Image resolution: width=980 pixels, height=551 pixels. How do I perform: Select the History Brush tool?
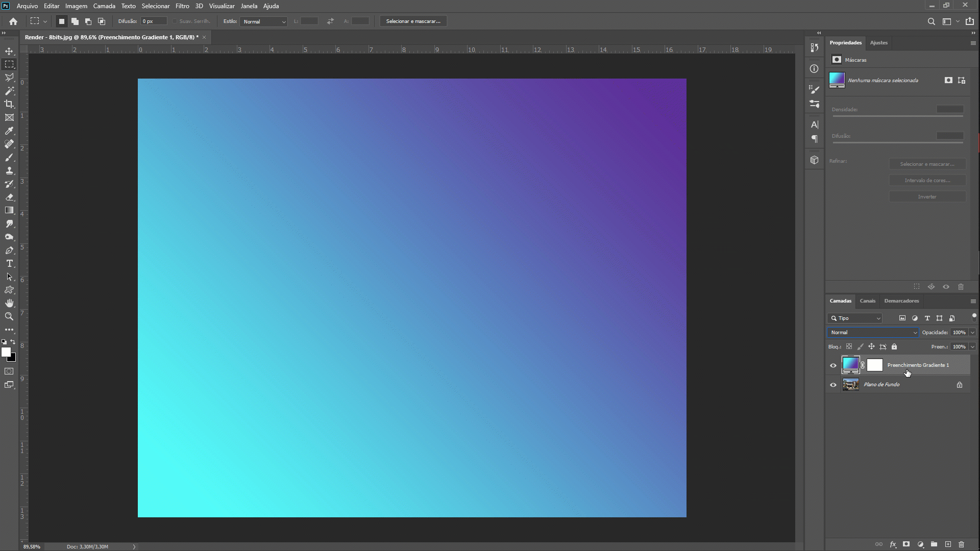pyautogui.click(x=9, y=184)
